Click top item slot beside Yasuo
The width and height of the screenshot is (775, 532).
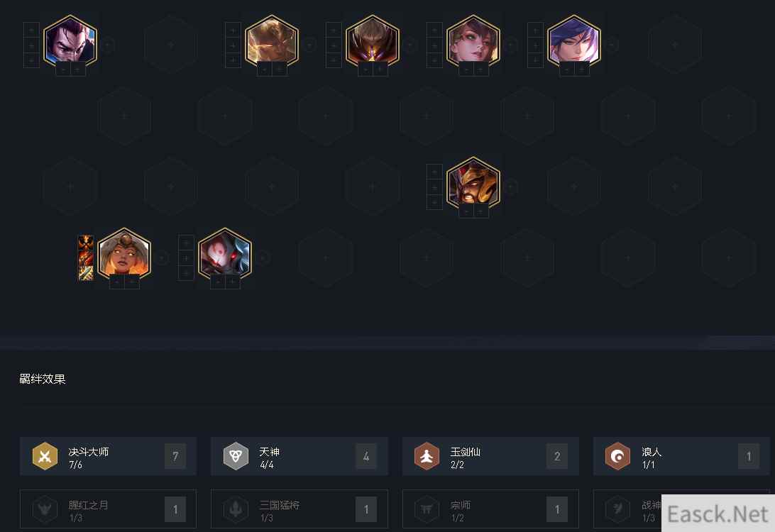click(31, 30)
